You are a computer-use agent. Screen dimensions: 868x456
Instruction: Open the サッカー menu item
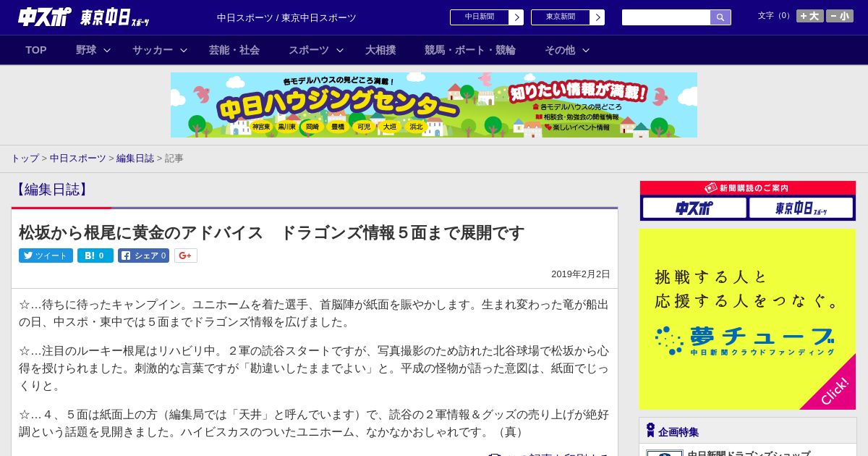coord(153,50)
